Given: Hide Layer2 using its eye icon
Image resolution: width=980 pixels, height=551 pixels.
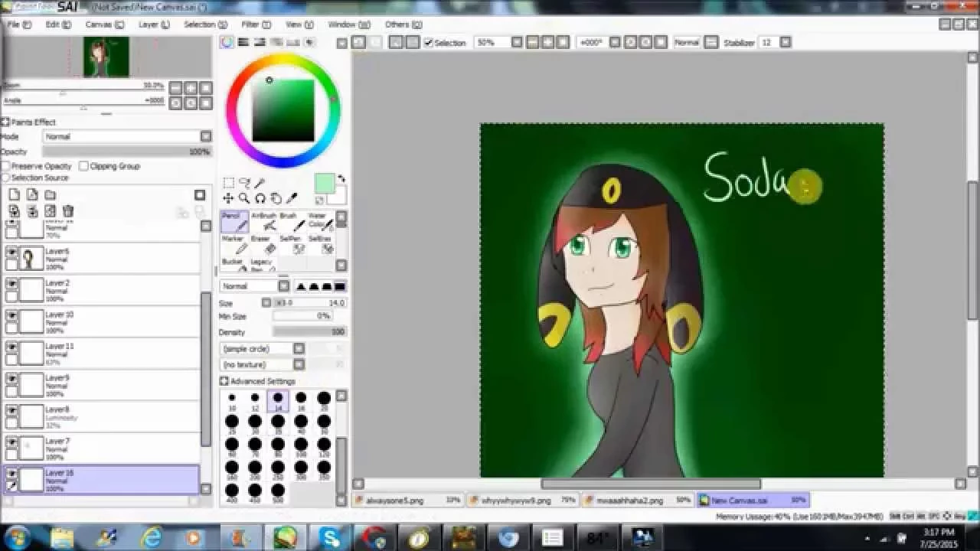Looking at the screenshot, I should [x=11, y=284].
